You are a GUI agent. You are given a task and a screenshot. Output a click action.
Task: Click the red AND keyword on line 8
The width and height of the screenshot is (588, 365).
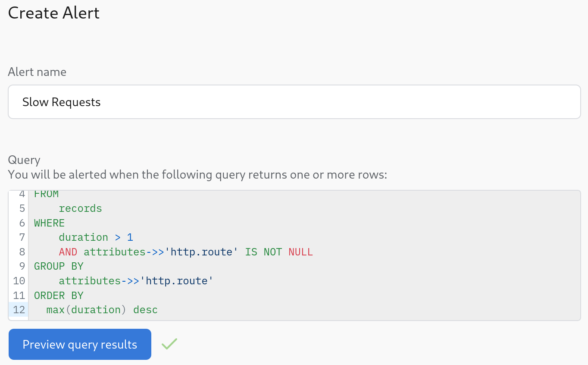(68, 252)
